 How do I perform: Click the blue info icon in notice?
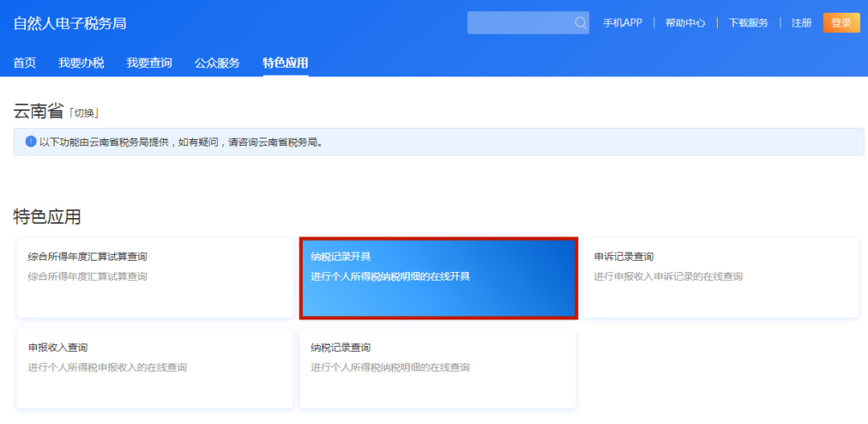coord(31,142)
